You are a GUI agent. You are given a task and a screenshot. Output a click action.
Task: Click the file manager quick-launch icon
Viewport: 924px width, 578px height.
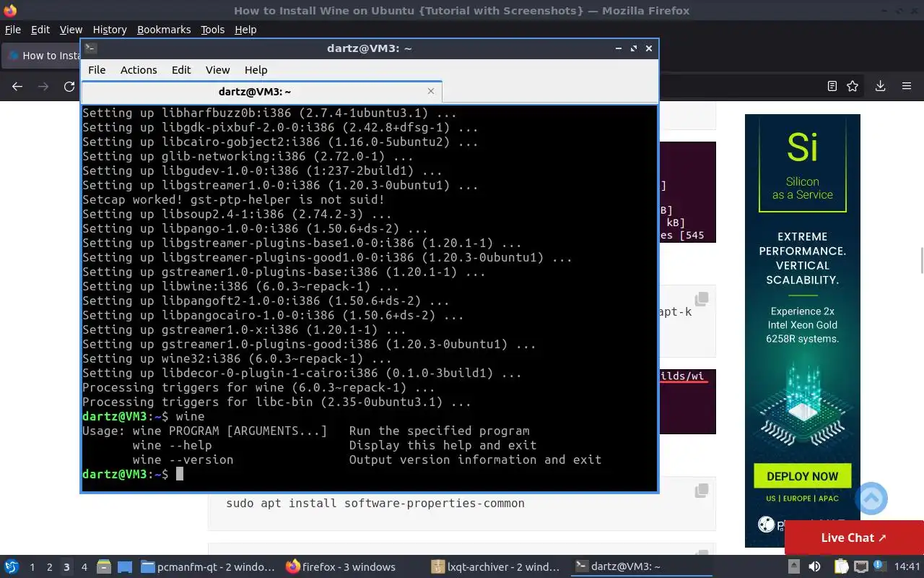(x=104, y=567)
